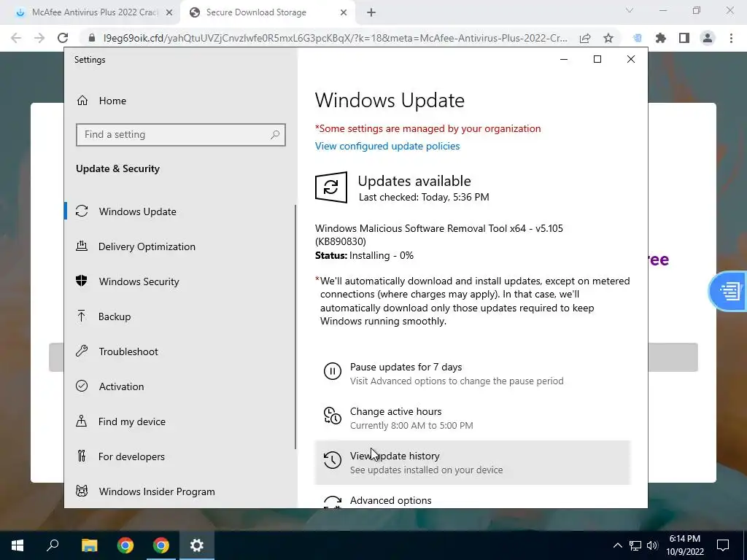The image size is (747, 560).
Task: Reload the page in Chrome
Action: pos(63,38)
